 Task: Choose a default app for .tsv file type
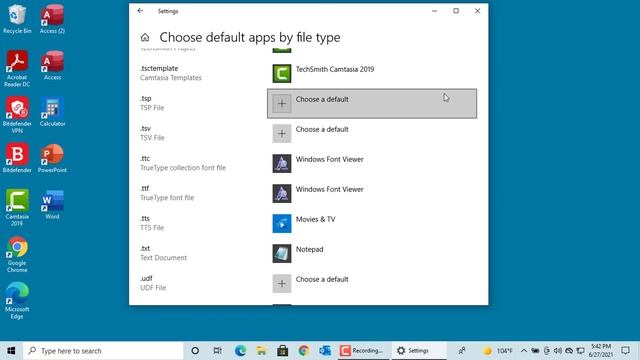click(372, 133)
